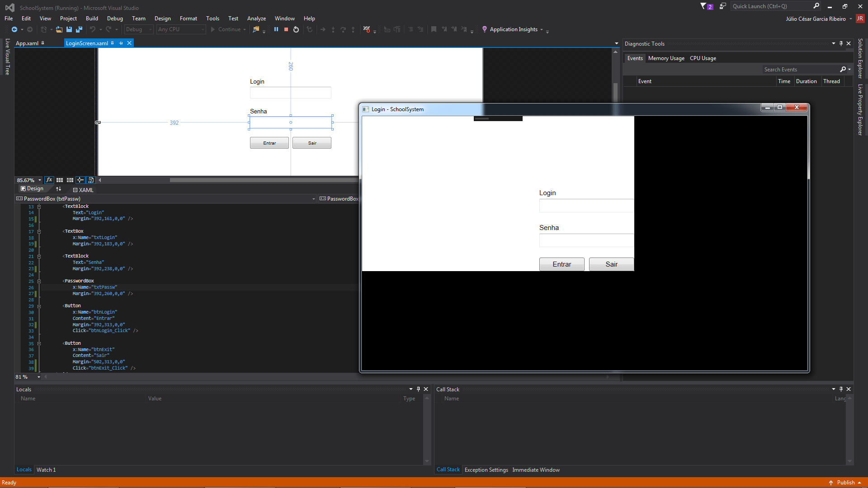Toggle the fx effects designer button
The image size is (868, 488).
[49, 180]
